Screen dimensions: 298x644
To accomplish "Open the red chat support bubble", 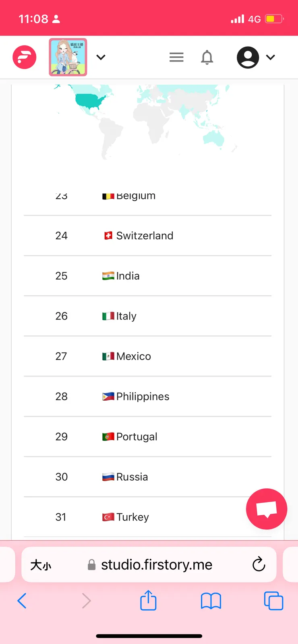I will click(267, 509).
